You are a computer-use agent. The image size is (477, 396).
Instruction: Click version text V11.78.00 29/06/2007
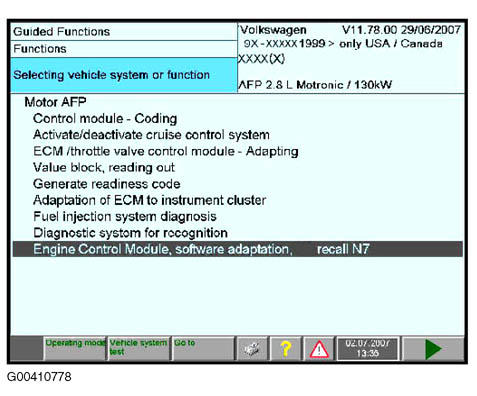[401, 30]
